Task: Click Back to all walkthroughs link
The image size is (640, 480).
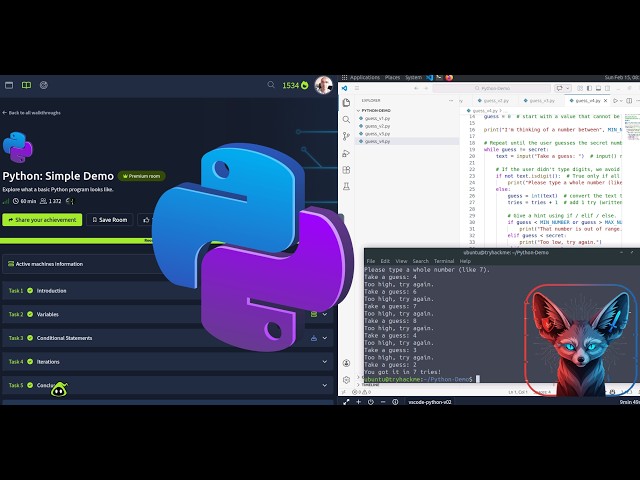Action: click(31, 113)
